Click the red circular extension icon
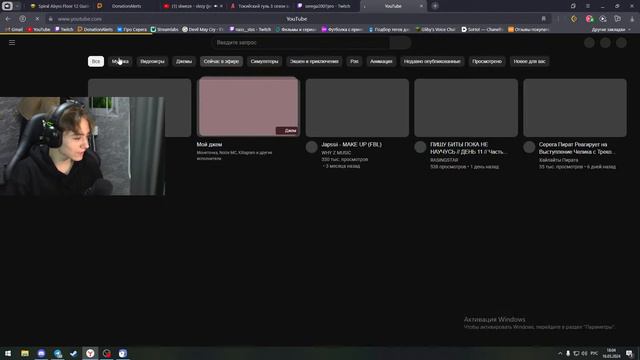640x360 pixels. coord(589,19)
